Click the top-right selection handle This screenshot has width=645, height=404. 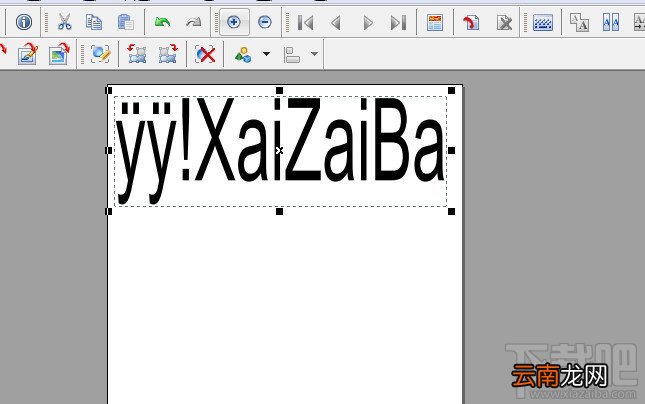click(x=451, y=90)
